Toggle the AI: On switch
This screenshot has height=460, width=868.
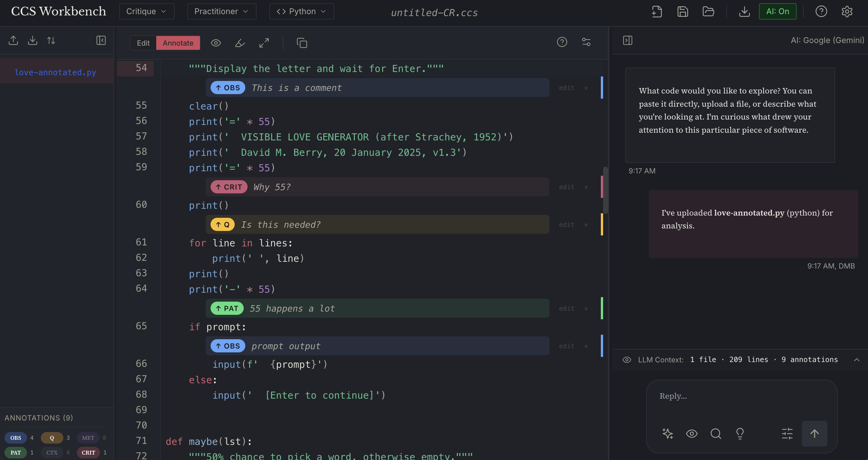click(x=777, y=12)
